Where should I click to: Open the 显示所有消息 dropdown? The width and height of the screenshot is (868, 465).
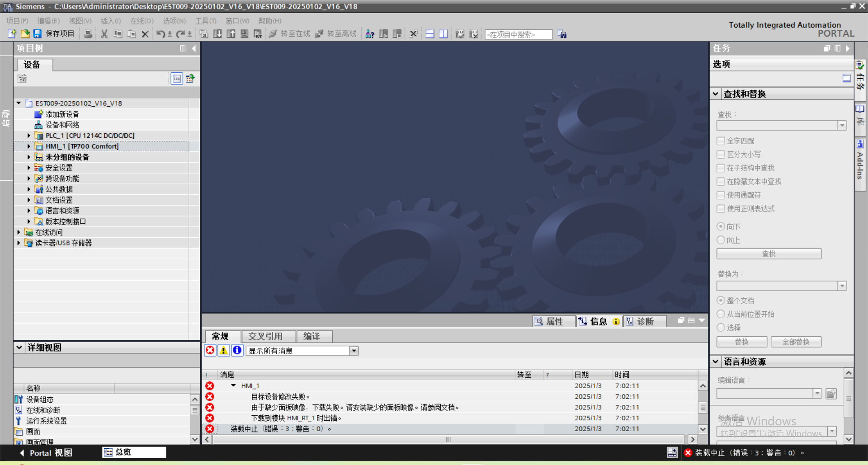[x=354, y=351]
